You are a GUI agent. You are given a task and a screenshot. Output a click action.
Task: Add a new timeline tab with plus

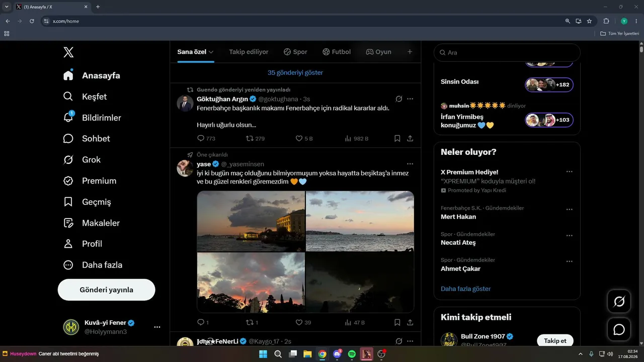click(410, 52)
